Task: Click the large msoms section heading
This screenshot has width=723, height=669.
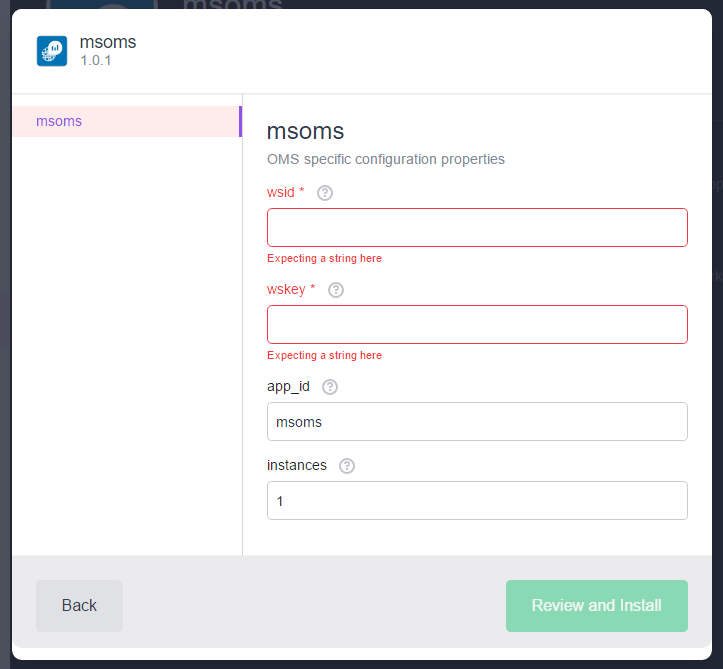Action: [305, 131]
